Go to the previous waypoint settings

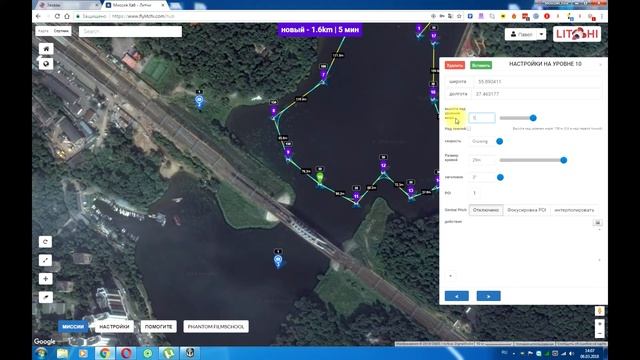456,296
